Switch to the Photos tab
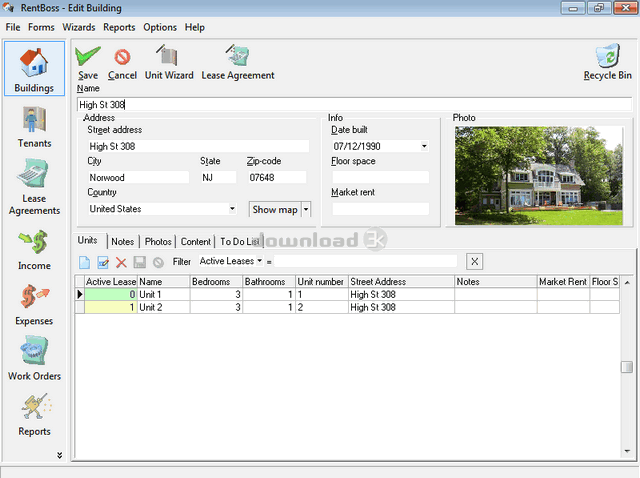 (x=158, y=241)
